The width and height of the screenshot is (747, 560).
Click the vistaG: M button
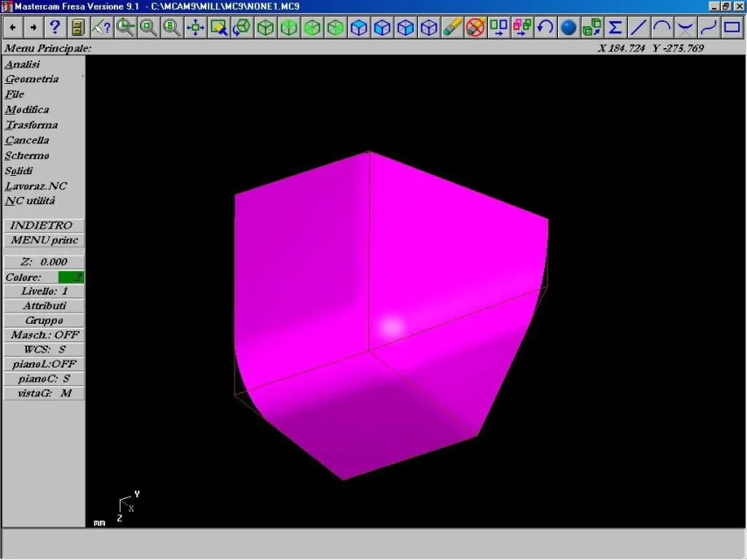pyautogui.click(x=44, y=393)
